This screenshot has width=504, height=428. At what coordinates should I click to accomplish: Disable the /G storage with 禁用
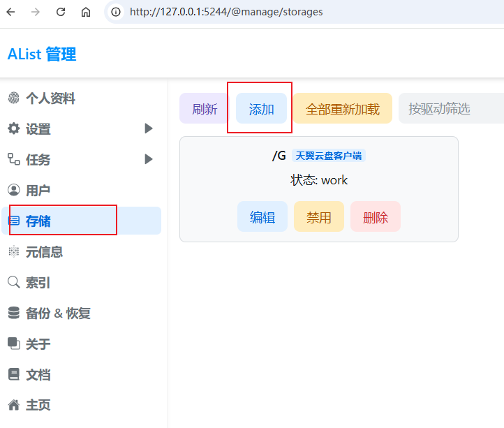click(319, 216)
